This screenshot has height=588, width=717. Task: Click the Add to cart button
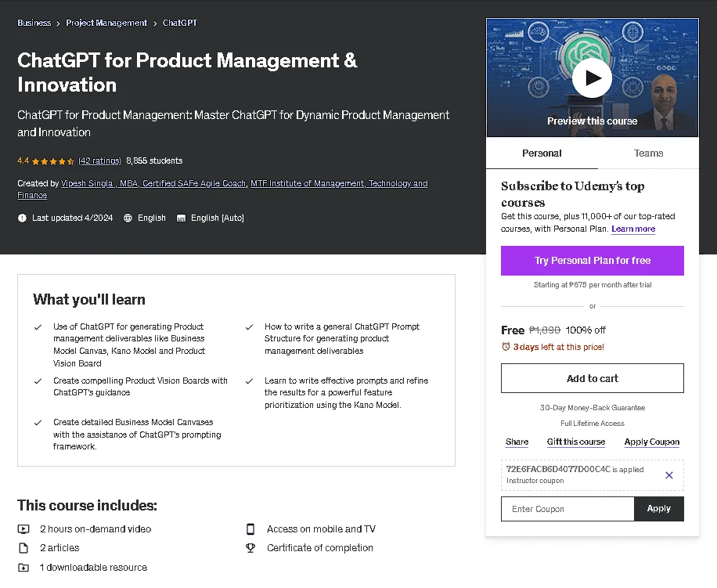(x=593, y=378)
